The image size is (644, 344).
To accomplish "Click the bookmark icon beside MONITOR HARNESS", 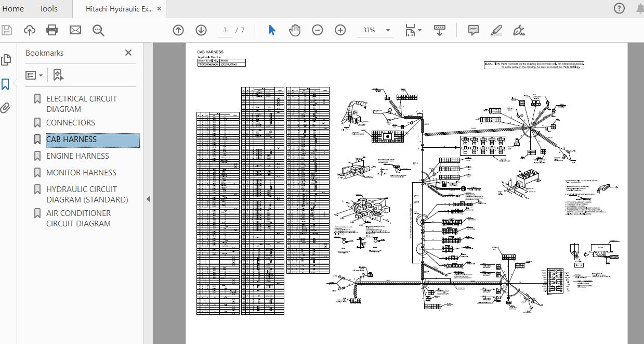I will click(37, 173).
